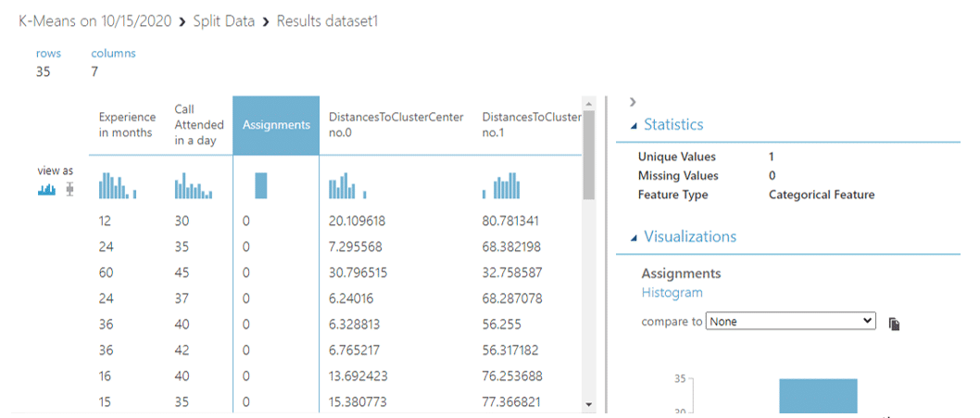
Task: Click Assignments column mini bar chart
Action: pos(261,185)
